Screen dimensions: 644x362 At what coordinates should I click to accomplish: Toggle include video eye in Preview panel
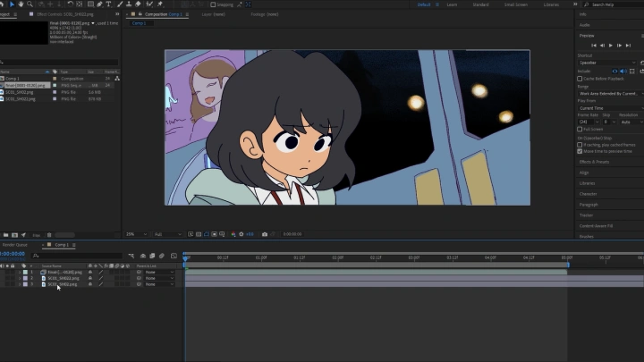click(x=614, y=72)
